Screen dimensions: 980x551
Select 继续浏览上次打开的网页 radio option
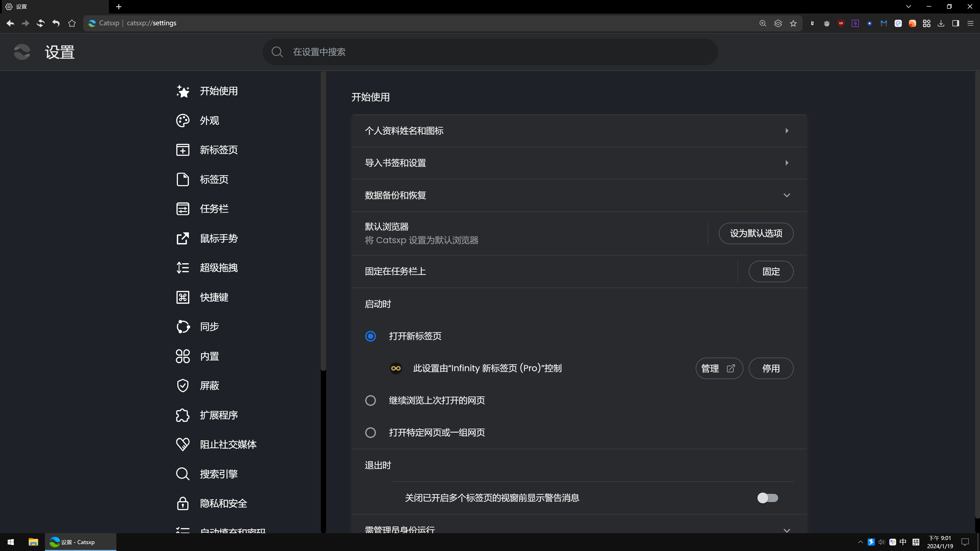pos(370,400)
